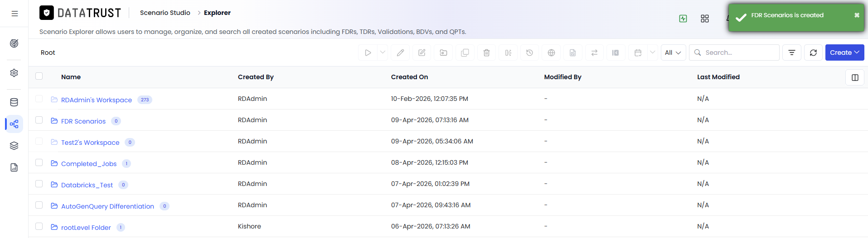
Task: Click the Run play toolbar icon
Action: 368,52
